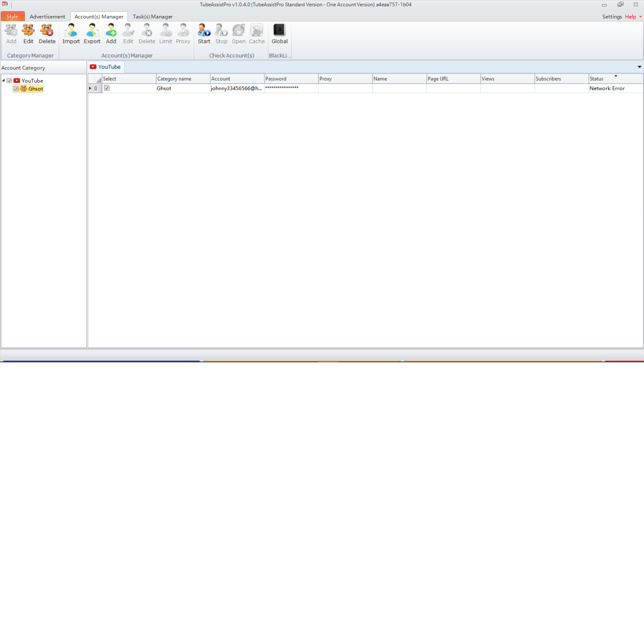The image size is (644, 644).
Task: Switch to Task(s) Manager tab
Action: point(152,17)
